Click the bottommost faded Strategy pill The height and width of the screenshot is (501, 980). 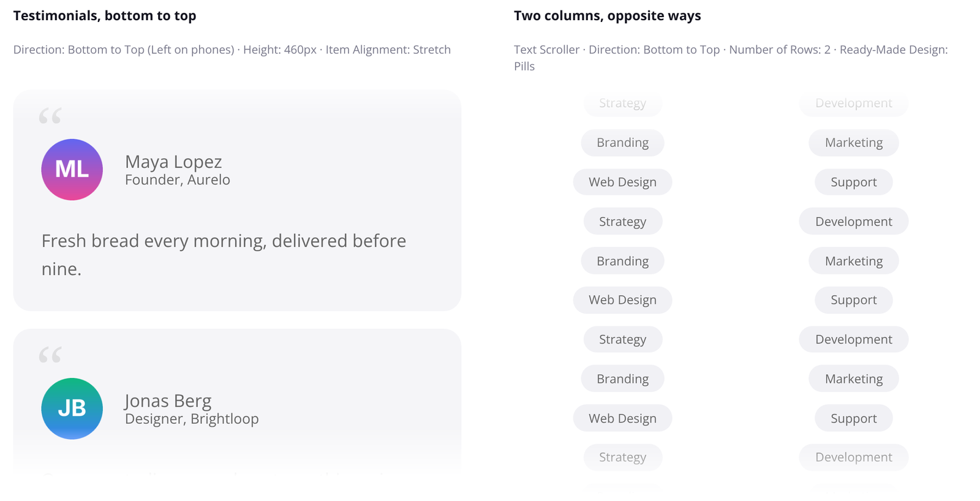pos(622,457)
